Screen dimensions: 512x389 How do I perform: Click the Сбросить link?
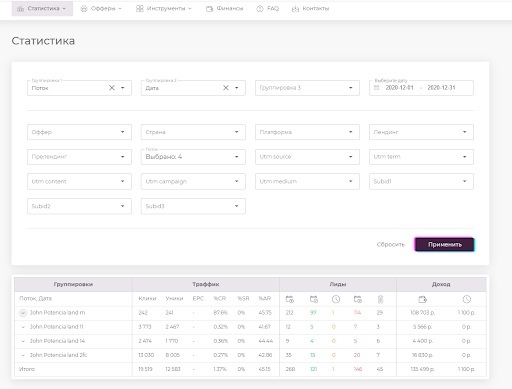click(391, 244)
